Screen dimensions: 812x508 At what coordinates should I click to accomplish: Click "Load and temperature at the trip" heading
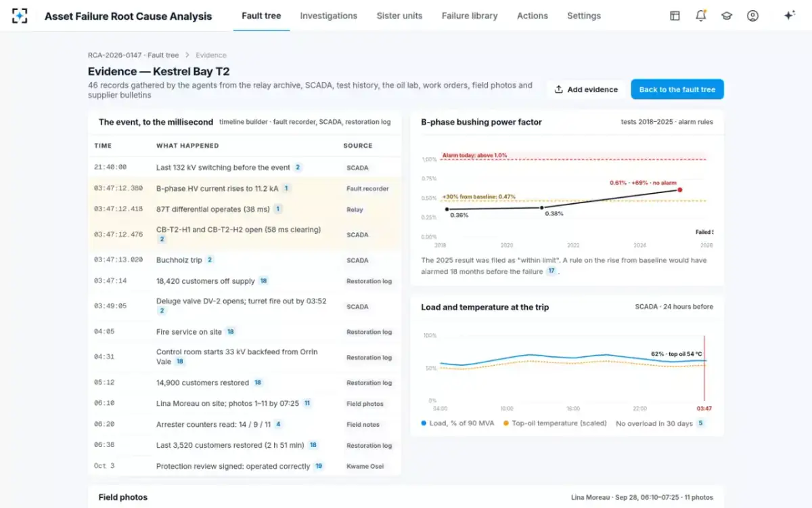tap(485, 307)
